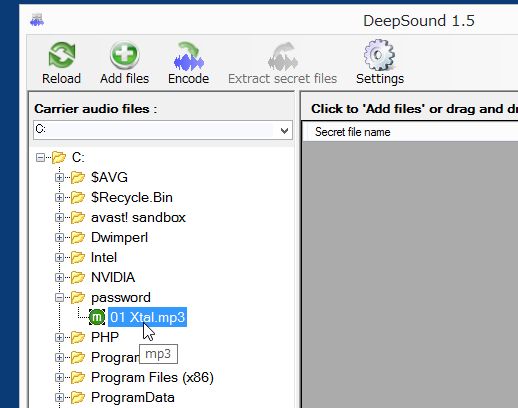
Task: Open the drive selection dropdown arrow
Action: 284,130
